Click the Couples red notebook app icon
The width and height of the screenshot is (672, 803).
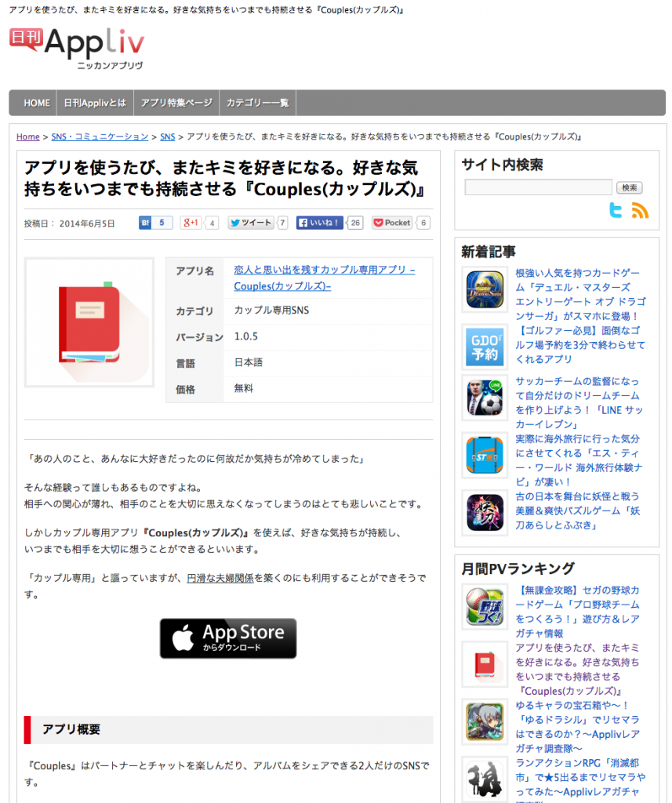click(x=89, y=322)
